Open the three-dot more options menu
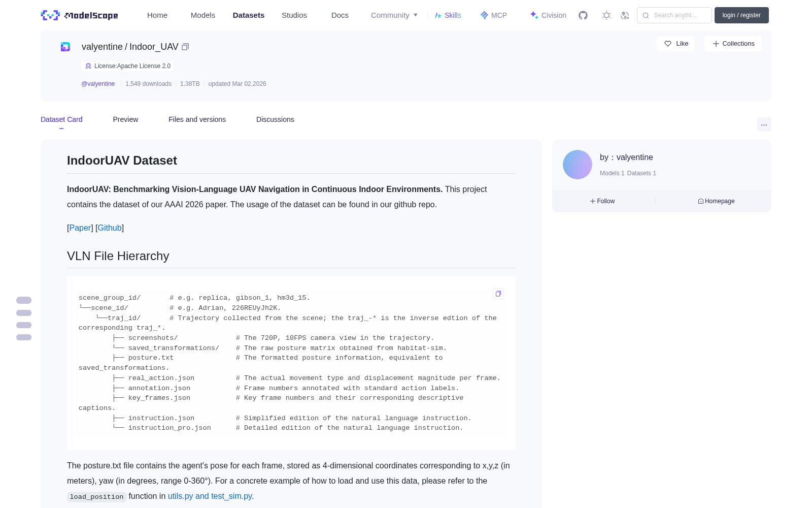The width and height of the screenshot is (812, 508). pyautogui.click(x=764, y=124)
